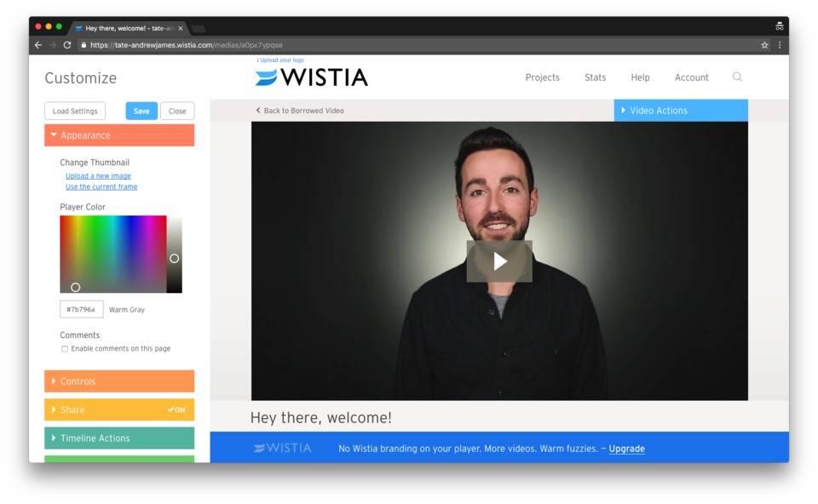818x504 pixels.
Task: Open the Help menu
Action: (640, 77)
